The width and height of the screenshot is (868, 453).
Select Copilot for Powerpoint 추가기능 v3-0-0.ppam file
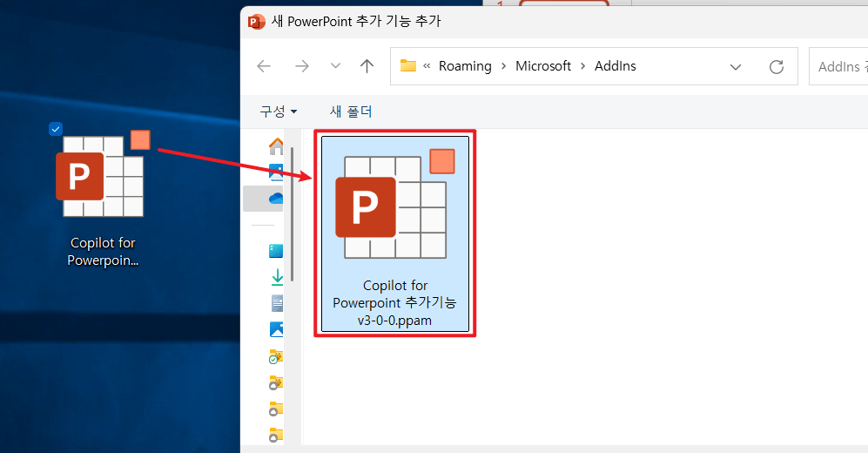coord(395,233)
